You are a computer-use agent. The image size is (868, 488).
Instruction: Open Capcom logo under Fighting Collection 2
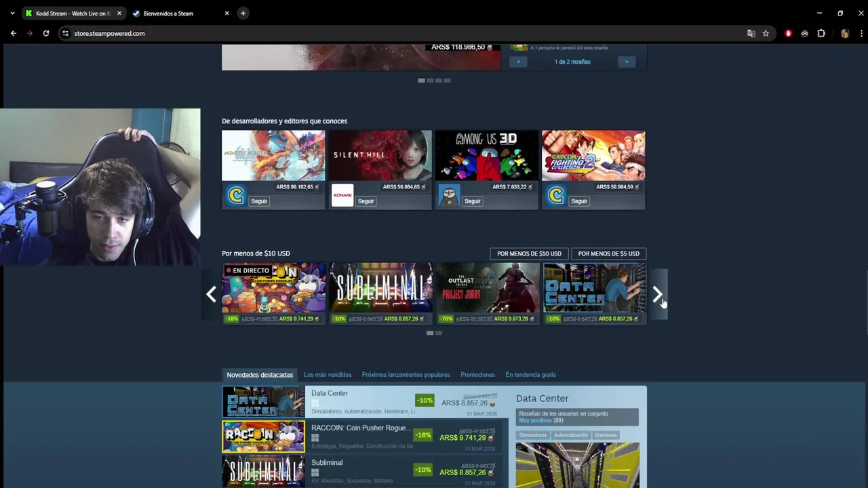[x=555, y=196]
